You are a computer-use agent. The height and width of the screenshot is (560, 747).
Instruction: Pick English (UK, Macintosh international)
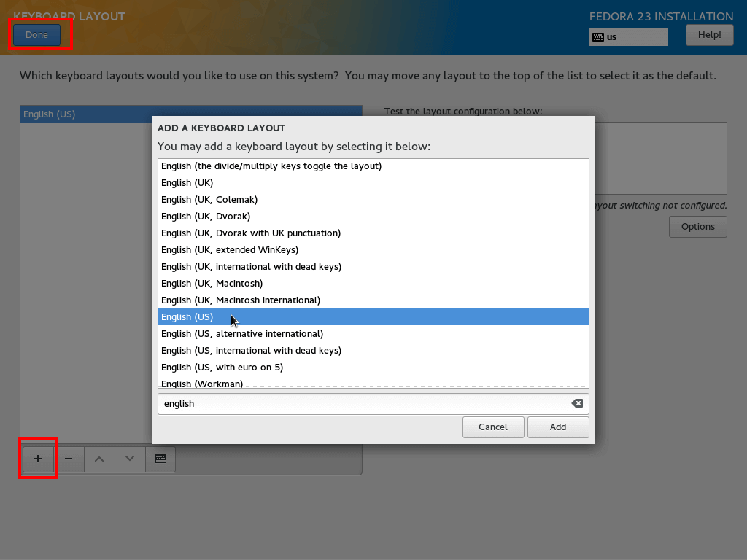[x=241, y=300]
